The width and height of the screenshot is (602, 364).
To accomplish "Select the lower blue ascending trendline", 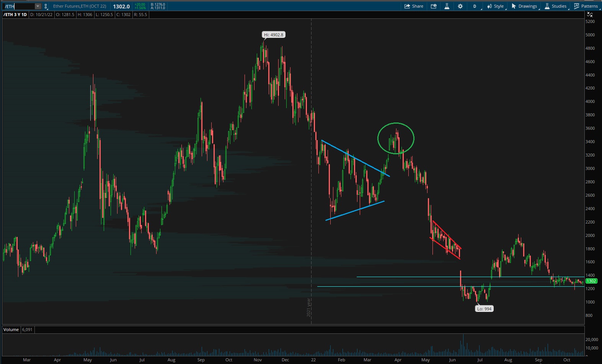I will [x=355, y=211].
